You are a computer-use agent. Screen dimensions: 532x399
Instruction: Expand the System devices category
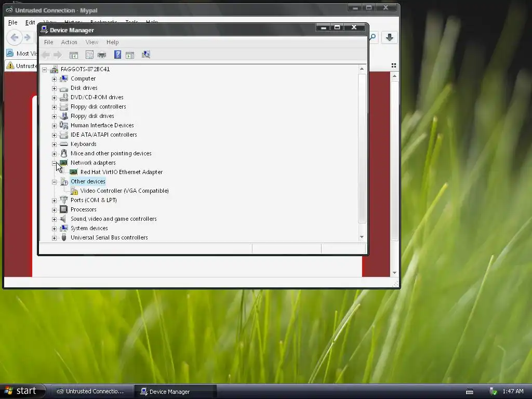(x=54, y=229)
